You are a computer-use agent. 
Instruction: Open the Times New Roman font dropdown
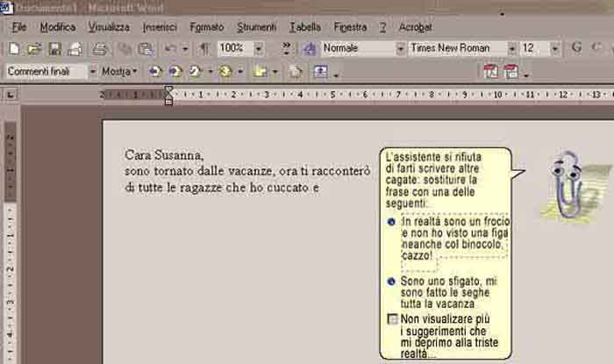tap(511, 49)
